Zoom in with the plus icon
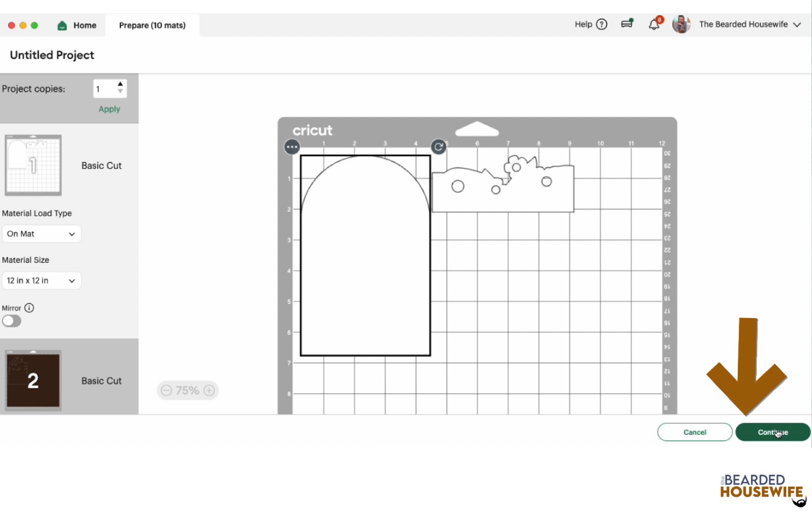This screenshot has width=812, height=516. (209, 390)
